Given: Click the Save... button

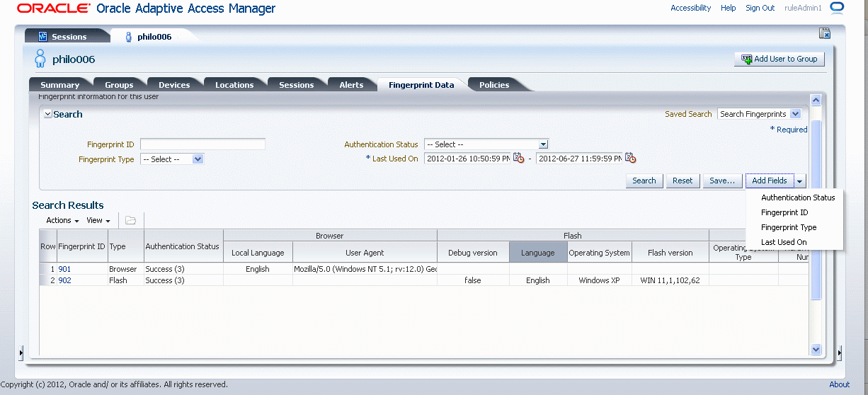Looking at the screenshot, I should click(x=722, y=181).
